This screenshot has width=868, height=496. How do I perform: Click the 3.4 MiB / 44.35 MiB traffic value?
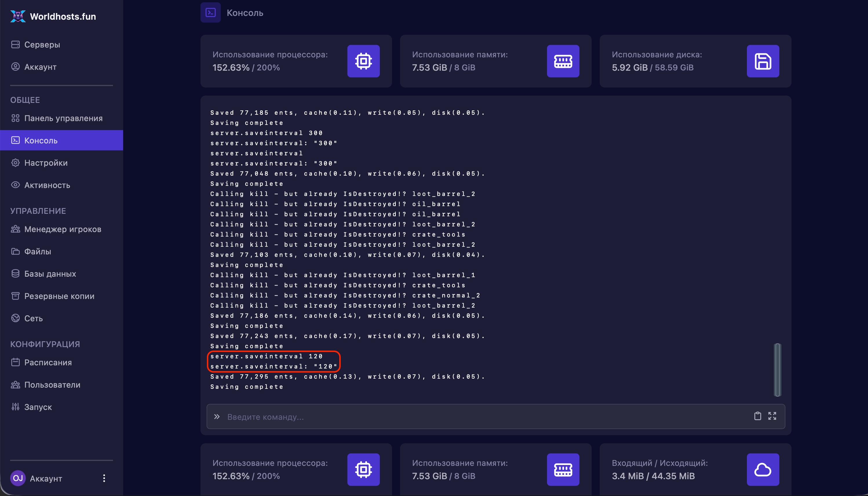click(x=653, y=476)
